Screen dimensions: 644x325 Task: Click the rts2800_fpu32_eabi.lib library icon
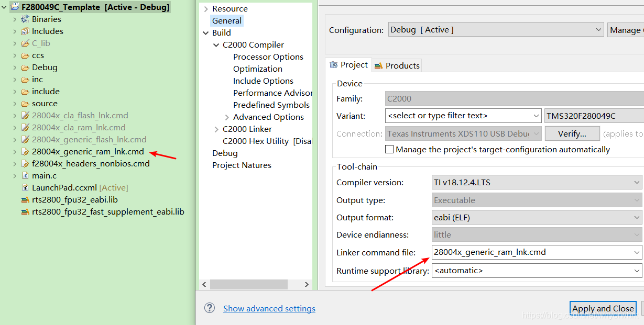(25, 199)
